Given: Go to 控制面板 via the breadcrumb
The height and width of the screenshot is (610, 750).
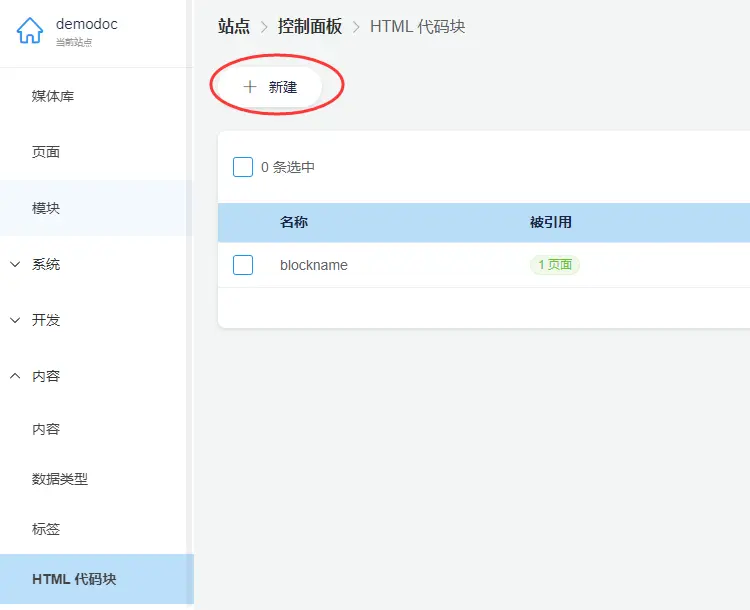Looking at the screenshot, I should pos(310,26).
